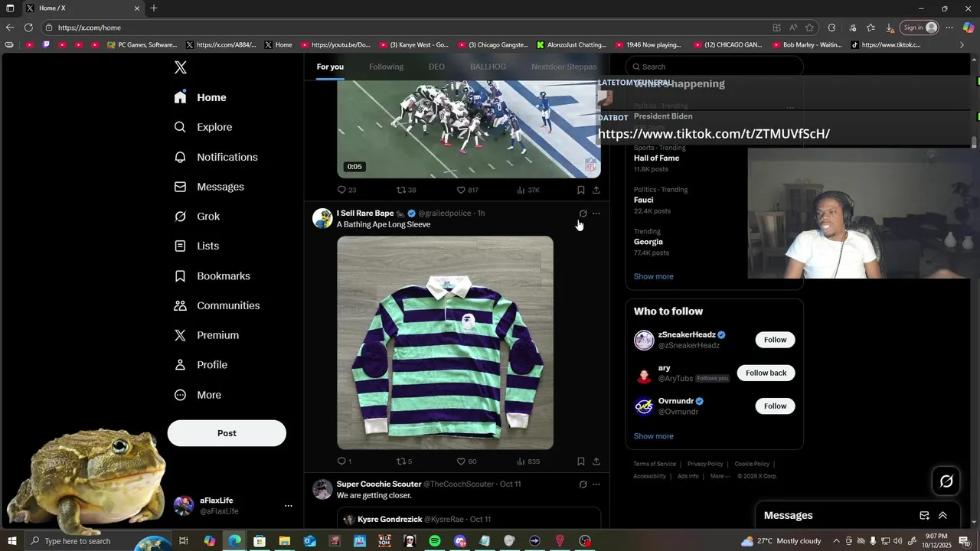This screenshot has width=980, height=551.
Task: Open the new tab plus button
Action: (x=154, y=8)
